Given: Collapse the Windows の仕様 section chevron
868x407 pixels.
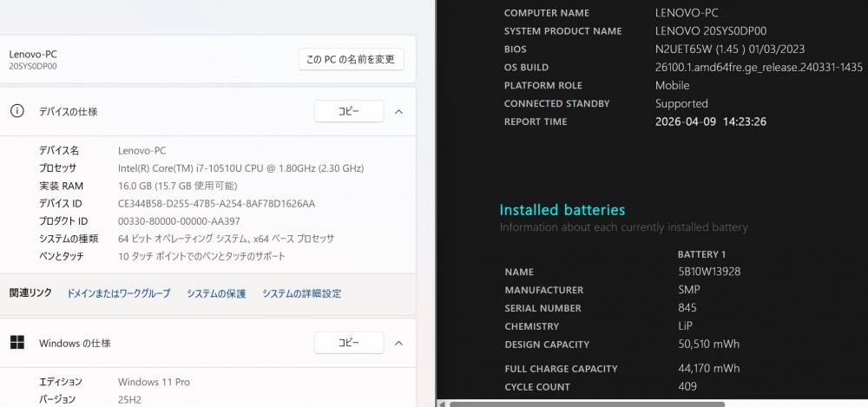Looking at the screenshot, I should tap(398, 343).
